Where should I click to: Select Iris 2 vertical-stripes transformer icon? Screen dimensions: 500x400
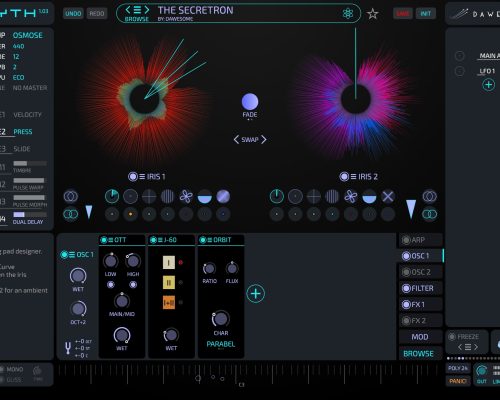click(332, 196)
